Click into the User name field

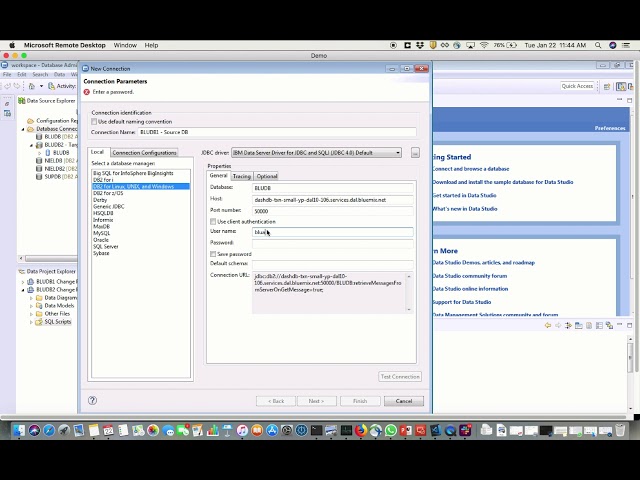(x=333, y=232)
